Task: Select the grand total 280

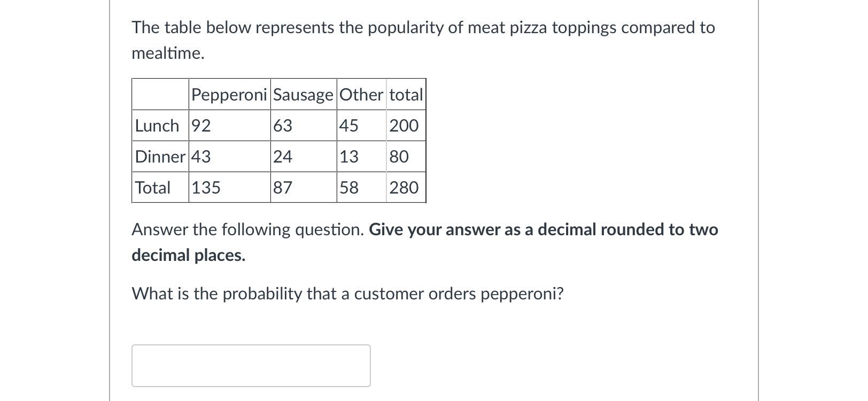Action: tap(404, 188)
